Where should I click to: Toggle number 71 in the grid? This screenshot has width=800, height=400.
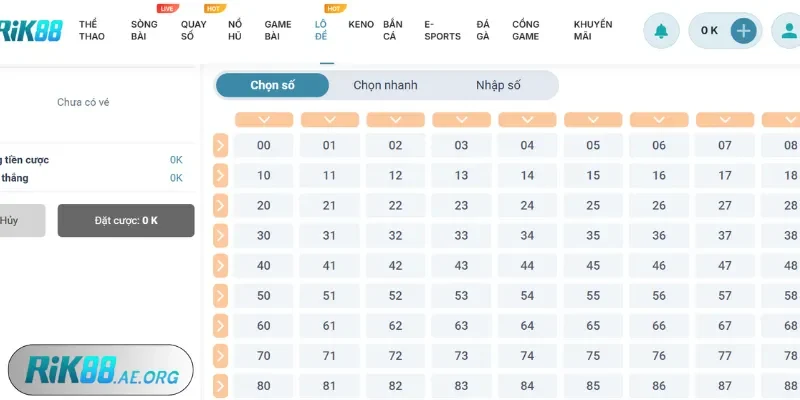coord(329,356)
